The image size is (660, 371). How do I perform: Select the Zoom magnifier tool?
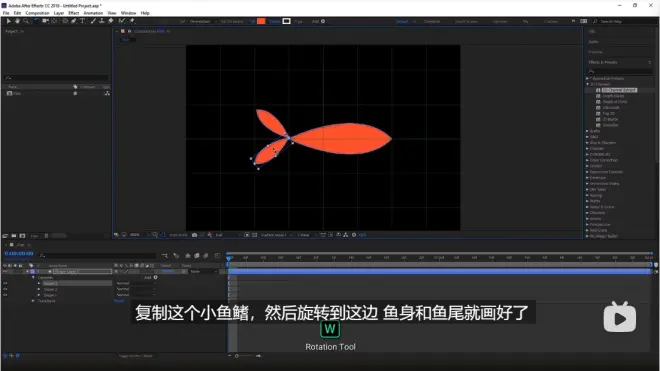tap(26, 21)
